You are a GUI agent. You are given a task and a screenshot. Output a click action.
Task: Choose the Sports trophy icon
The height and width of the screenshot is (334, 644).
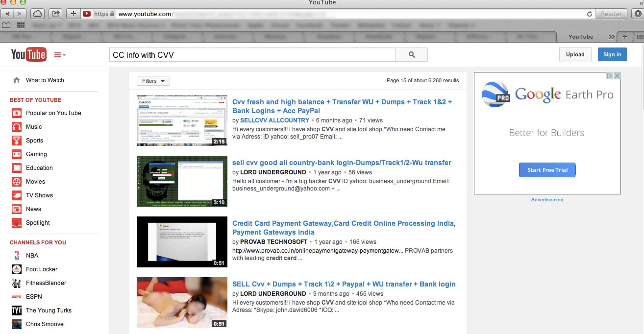coord(17,141)
